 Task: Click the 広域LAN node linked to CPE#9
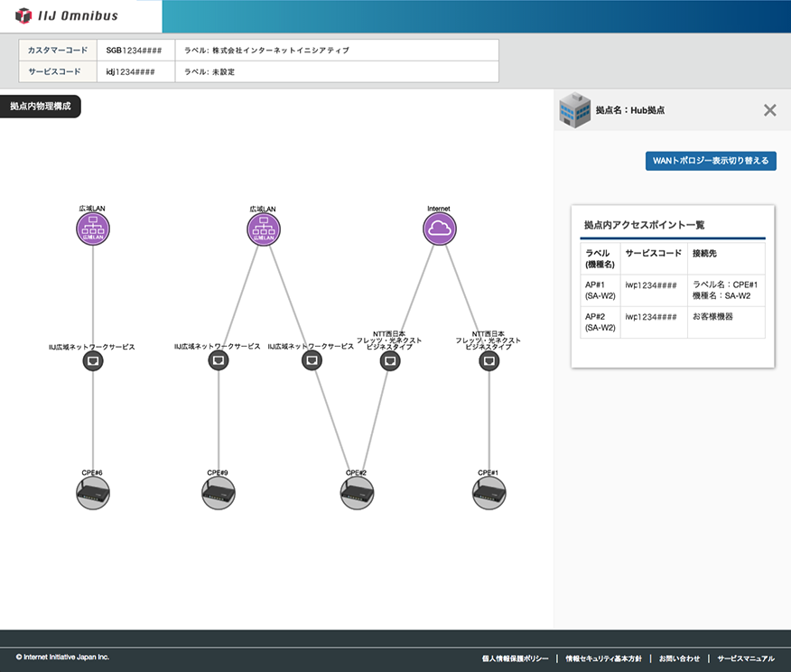[264, 229]
